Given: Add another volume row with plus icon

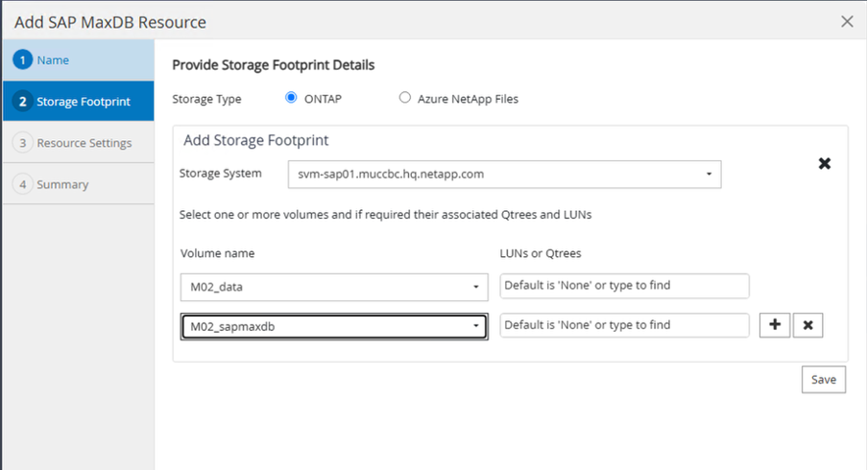Looking at the screenshot, I should [775, 325].
